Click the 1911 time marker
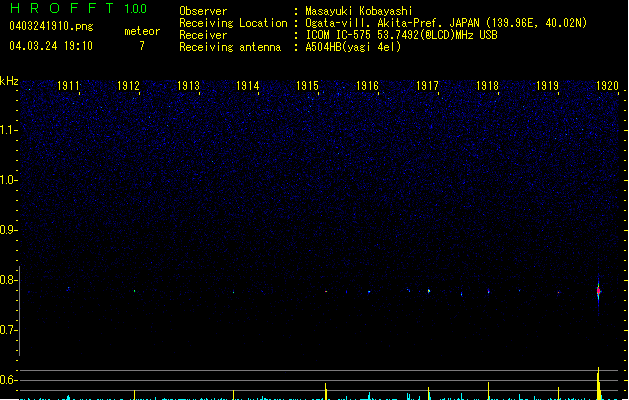Viewport: 629px width, 400px height. coord(69,87)
